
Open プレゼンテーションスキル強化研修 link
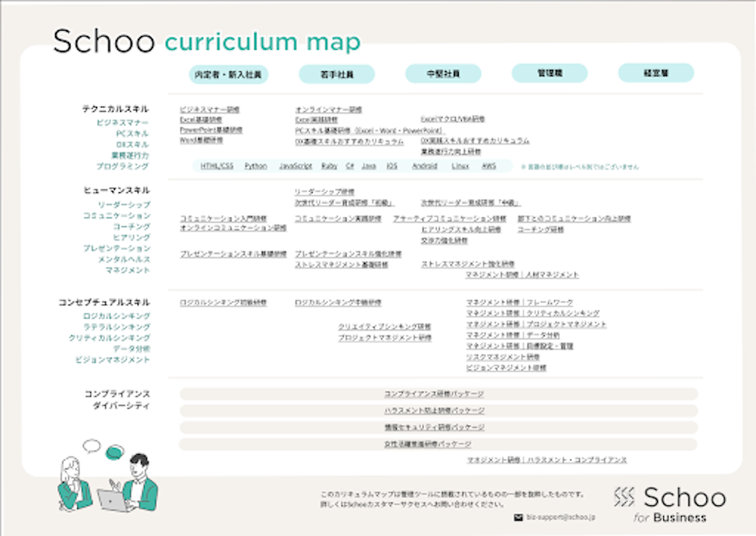click(x=348, y=254)
